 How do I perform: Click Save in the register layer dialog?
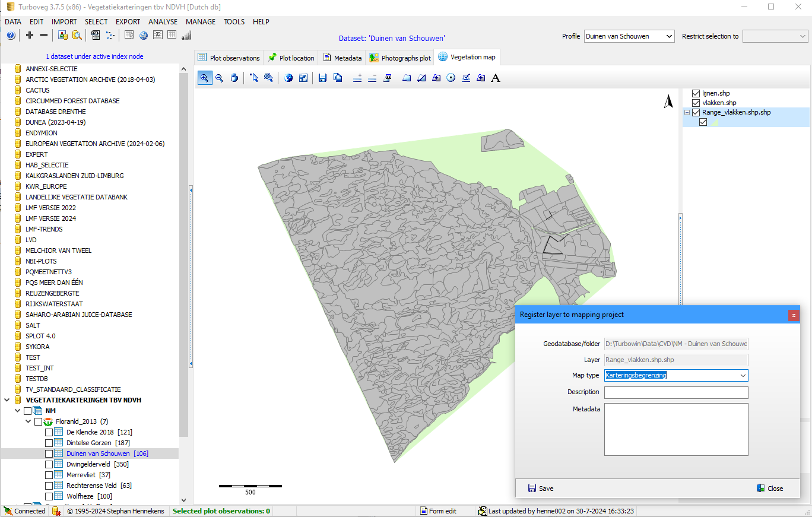(540, 489)
